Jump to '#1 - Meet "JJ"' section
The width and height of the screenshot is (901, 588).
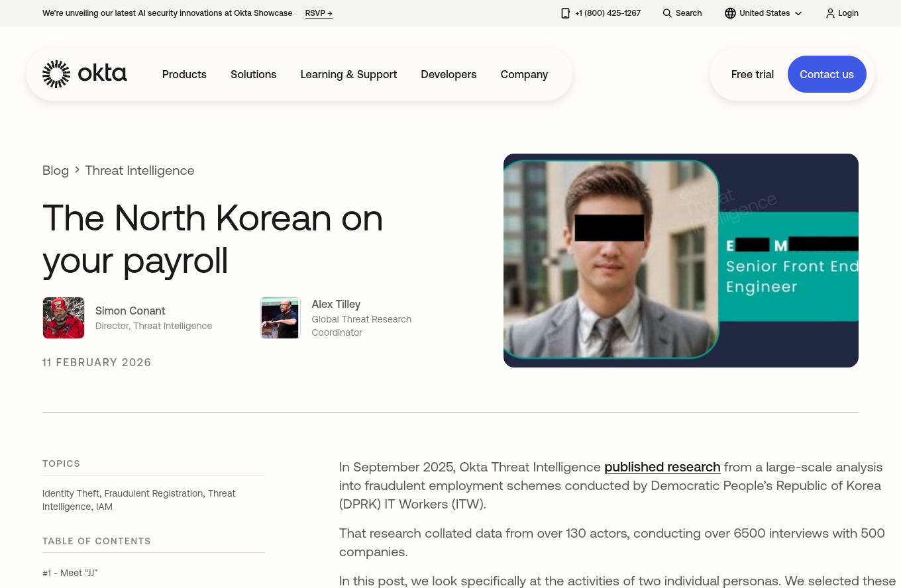tap(70, 573)
